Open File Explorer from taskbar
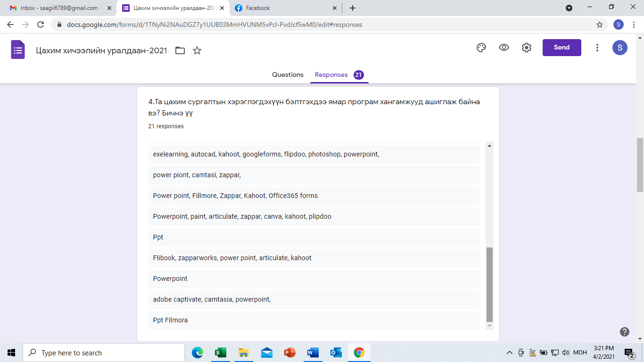 click(243, 353)
